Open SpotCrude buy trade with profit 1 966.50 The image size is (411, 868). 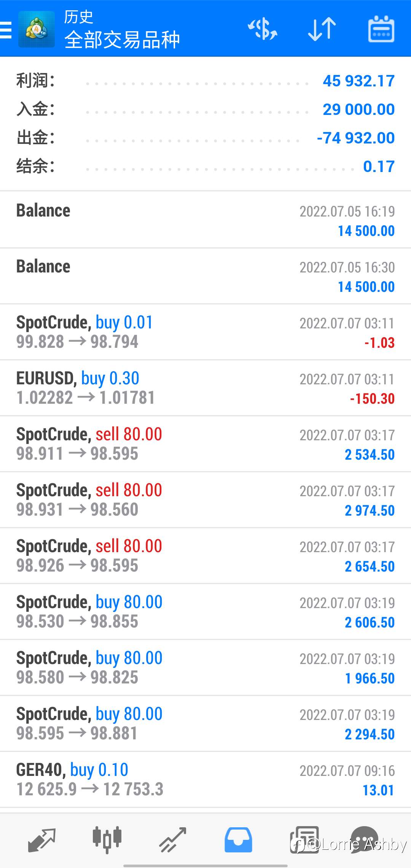(x=205, y=667)
